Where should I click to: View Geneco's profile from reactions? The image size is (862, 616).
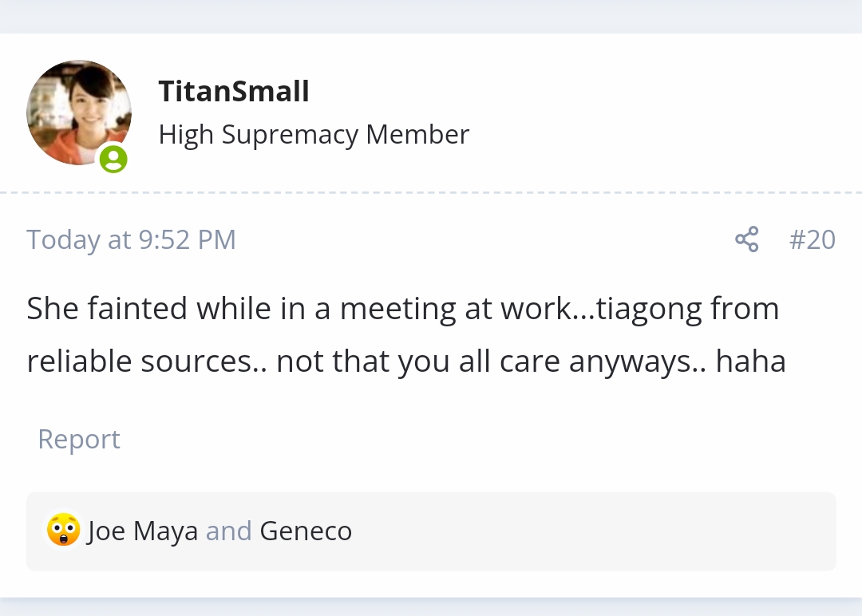pos(306,531)
